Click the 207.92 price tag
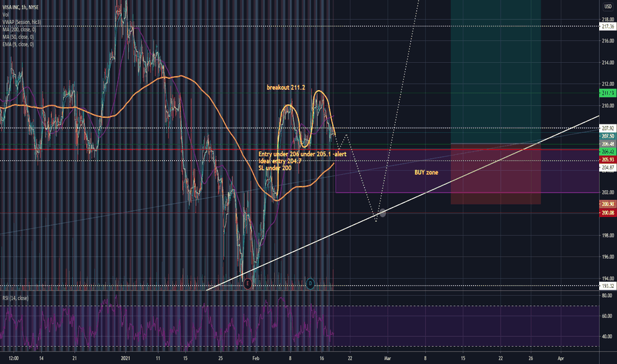Viewport: 617px width, 364px height. [608, 128]
